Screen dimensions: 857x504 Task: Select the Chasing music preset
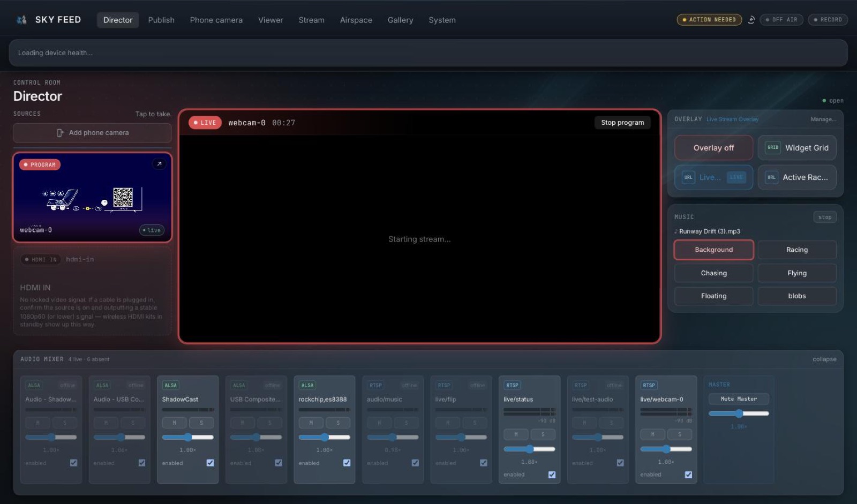(x=713, y=273)
